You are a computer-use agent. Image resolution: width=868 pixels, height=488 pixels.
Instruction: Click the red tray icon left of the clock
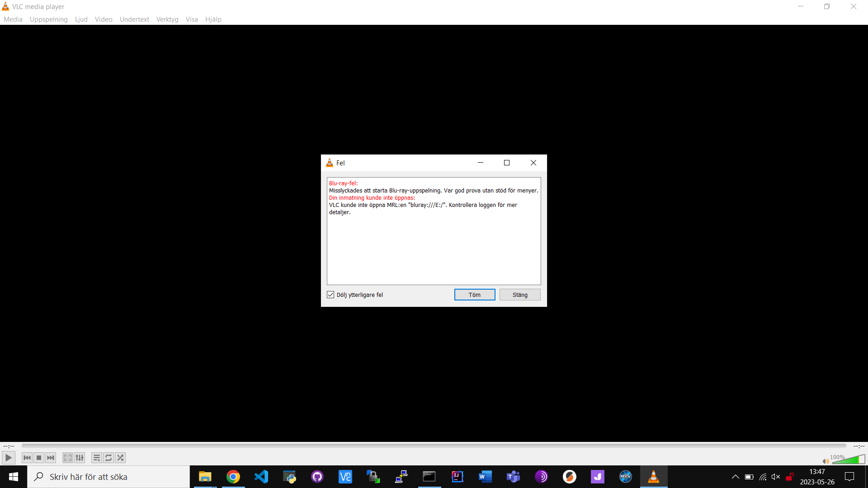point(790,477)
